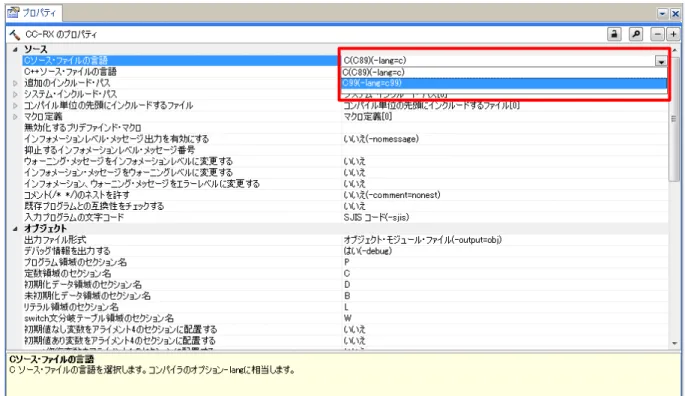Open the C source language combo box arrow
This screenshot has width=685, height=396.
click(x=661, y=61)
